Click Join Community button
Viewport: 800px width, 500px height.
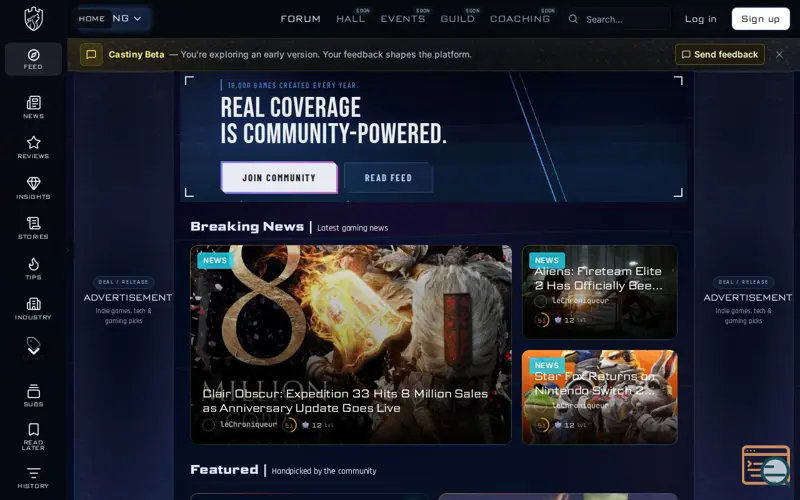279,178
